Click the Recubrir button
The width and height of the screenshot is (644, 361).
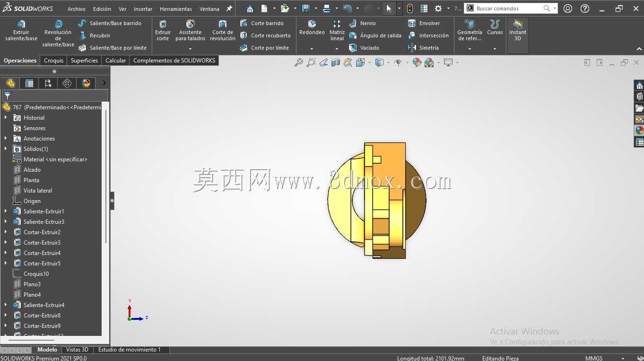[94, 35]
